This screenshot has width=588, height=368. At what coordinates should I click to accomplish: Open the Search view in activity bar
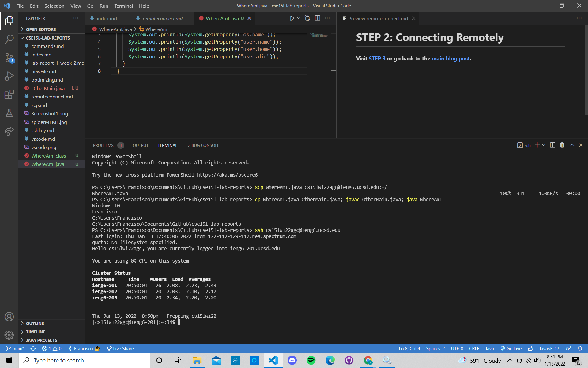[9, 39]
